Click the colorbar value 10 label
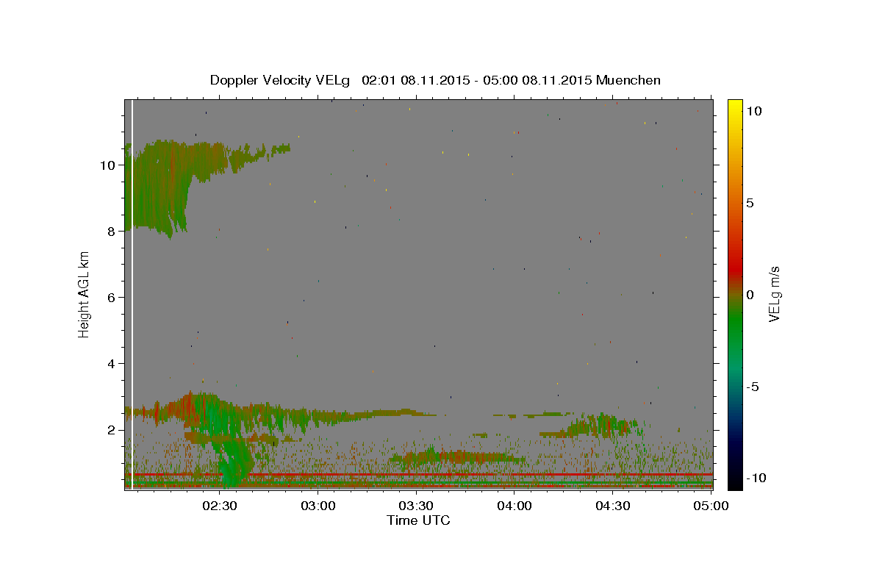This screenshot has width=882, height=588. (x=754, y=110)
